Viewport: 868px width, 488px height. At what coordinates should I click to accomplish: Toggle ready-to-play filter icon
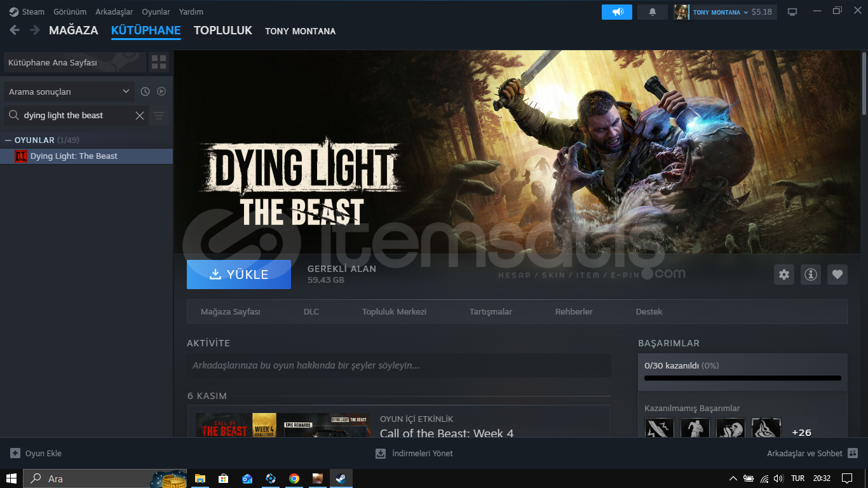point(161,91)
